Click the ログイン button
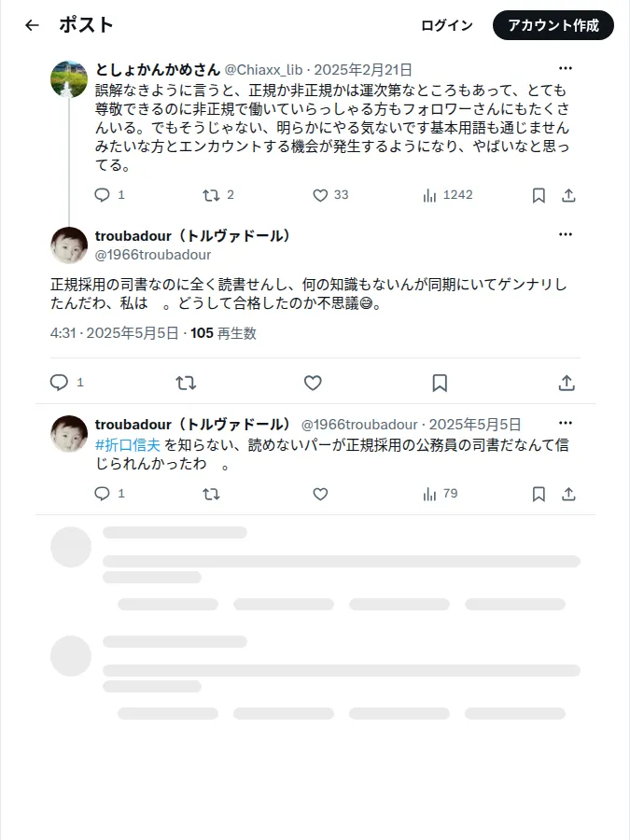This screenshot has height=840, width=630. pos(447,25)
